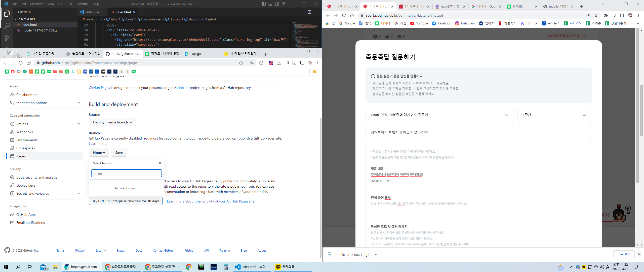Screen dimensions: 644x272
Task: Open the File menu in VS Code
Action: point(14,4)
